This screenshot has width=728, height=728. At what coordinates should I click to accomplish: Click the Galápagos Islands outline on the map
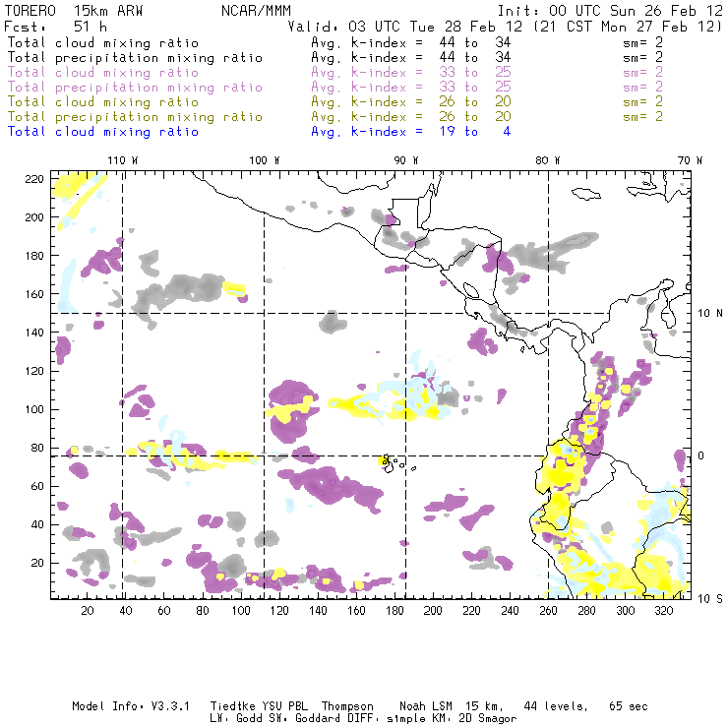click(396, 463)
